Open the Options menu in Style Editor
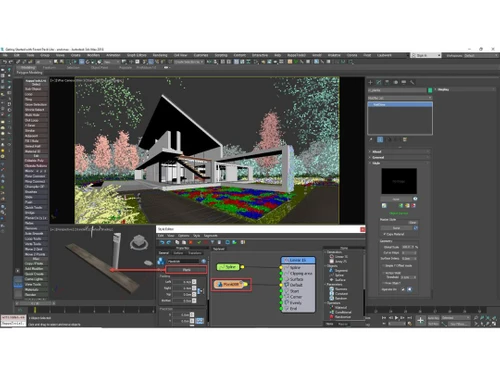 (184, 236)
